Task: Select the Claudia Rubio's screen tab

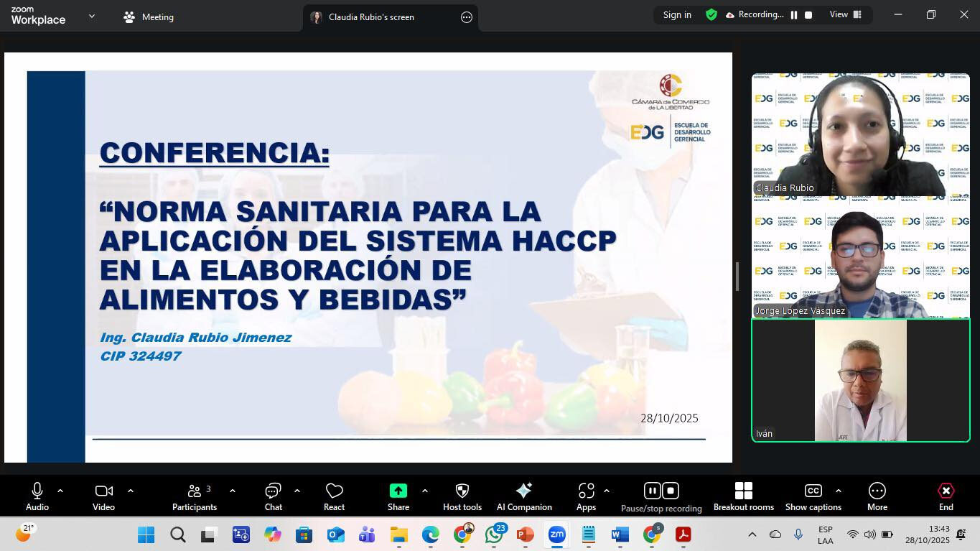Action: point(391,17)
